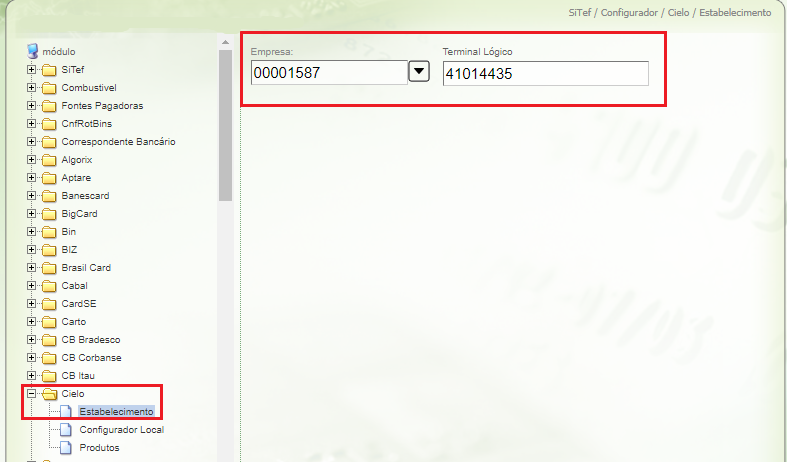This screenshot has width=787, height=462.
Task: Select the Estabelecimento item under Cielo
Action: [x=116, y=412]
